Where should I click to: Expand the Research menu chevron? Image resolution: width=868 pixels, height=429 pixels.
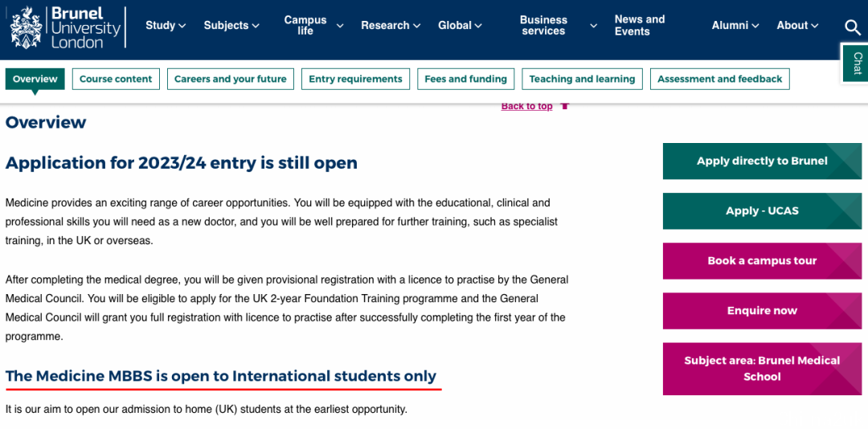pos(417,26)
